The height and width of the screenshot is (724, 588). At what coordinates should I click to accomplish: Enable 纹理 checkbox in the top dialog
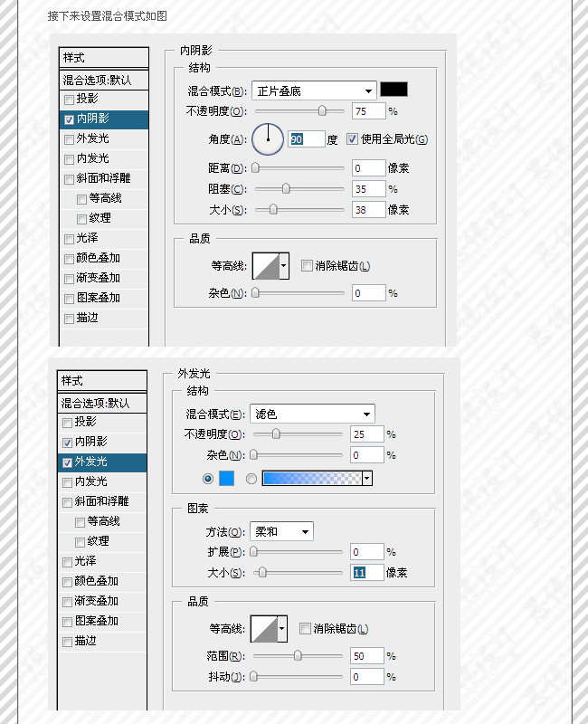(81, 219)
